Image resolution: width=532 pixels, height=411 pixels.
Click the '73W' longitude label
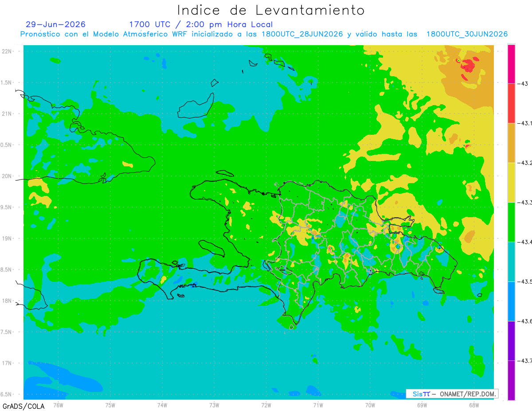click(x=214, y=404)
